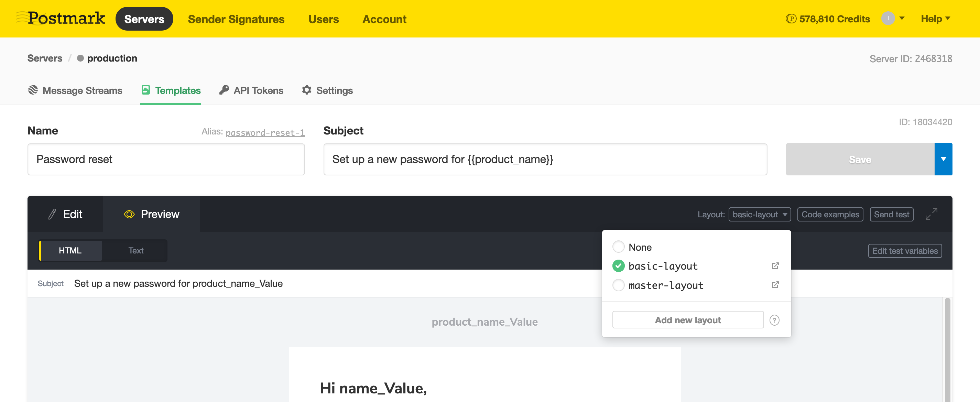
Task: Select the None layout radio option
Action: click(618, 247)
